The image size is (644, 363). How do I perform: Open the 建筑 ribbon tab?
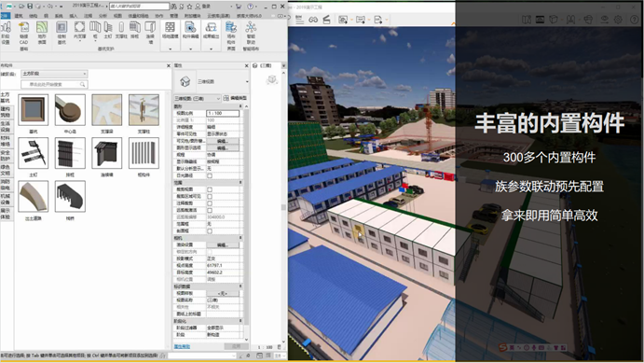point(19,16)
